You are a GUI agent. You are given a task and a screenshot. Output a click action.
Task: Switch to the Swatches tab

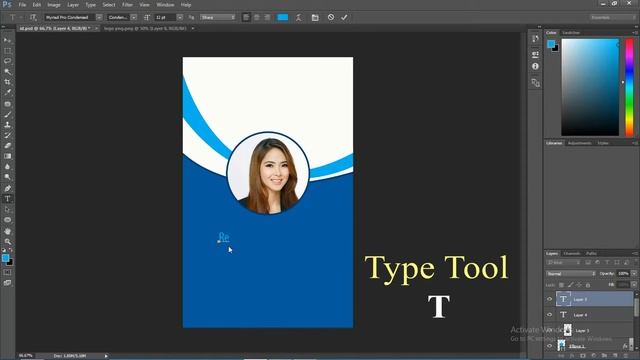571,33
